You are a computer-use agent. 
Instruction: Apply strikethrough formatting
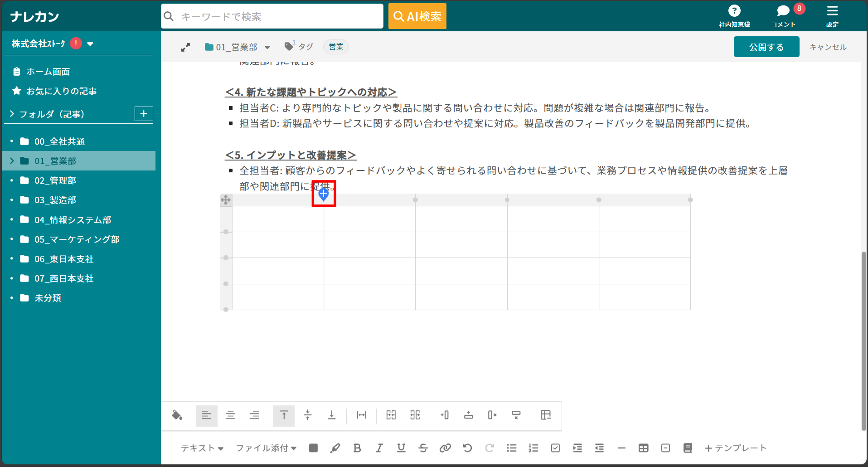[423, 448]
